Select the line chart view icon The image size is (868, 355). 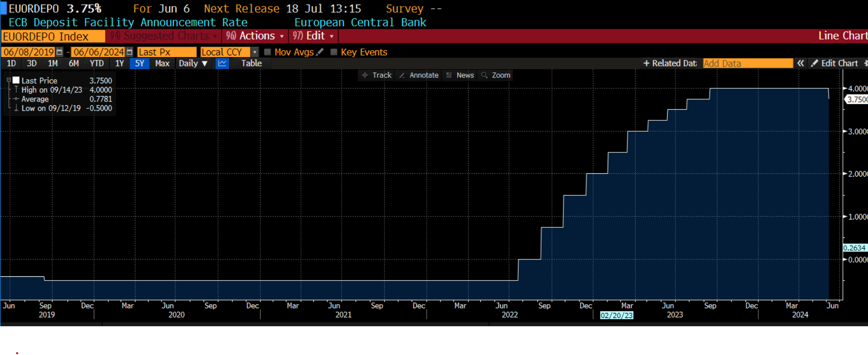[222, 64]
